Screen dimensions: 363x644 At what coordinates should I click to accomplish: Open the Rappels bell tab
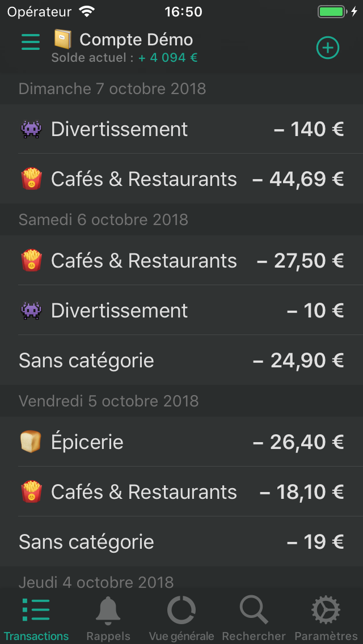(x=108, y=619)
